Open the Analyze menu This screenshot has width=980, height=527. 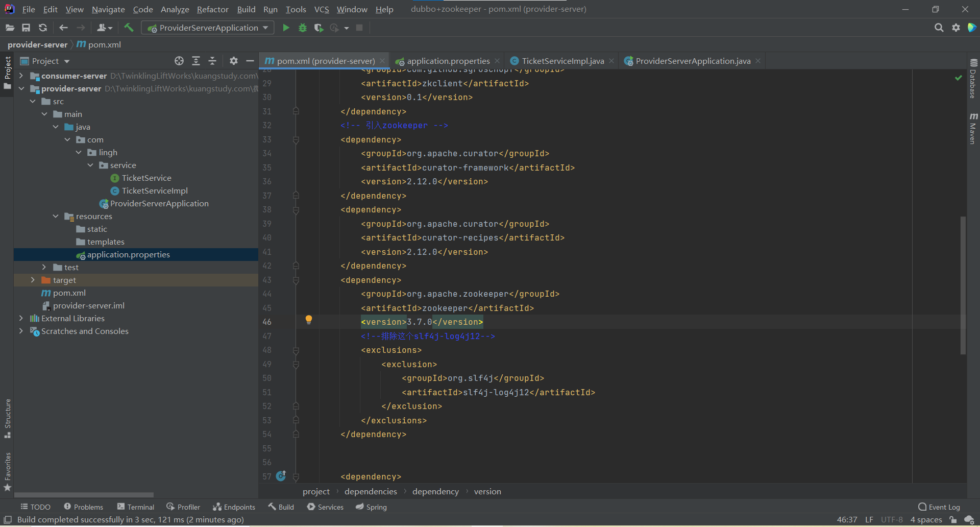click(175, 9)
